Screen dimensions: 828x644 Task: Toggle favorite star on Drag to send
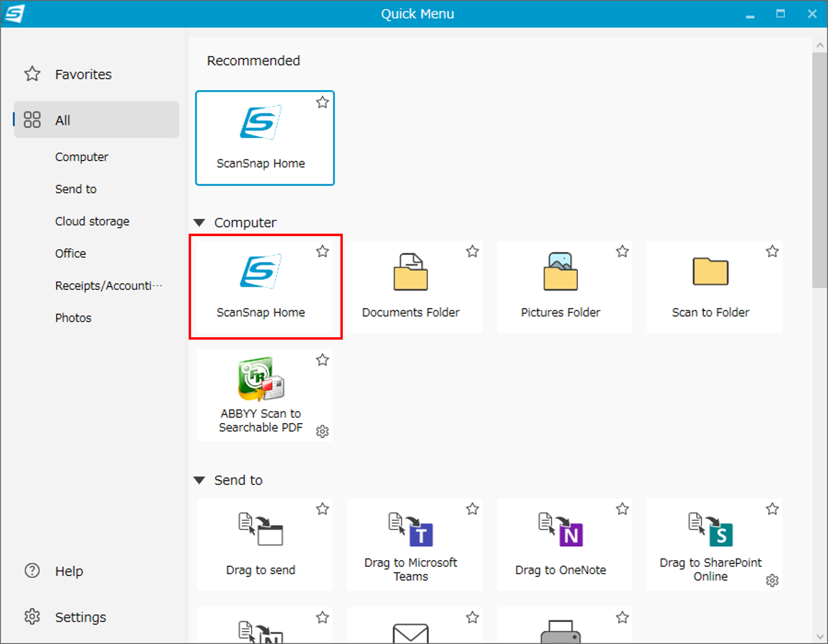pyautogui.click(x=322, y=509)
